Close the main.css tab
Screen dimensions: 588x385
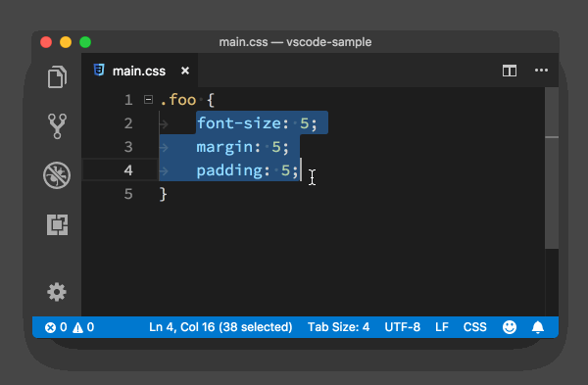pyautogui.click(x=185, y=71)
